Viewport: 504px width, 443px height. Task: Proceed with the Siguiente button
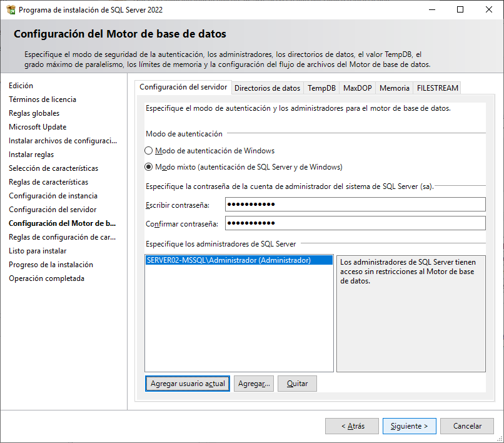click(x=410, y=426)
